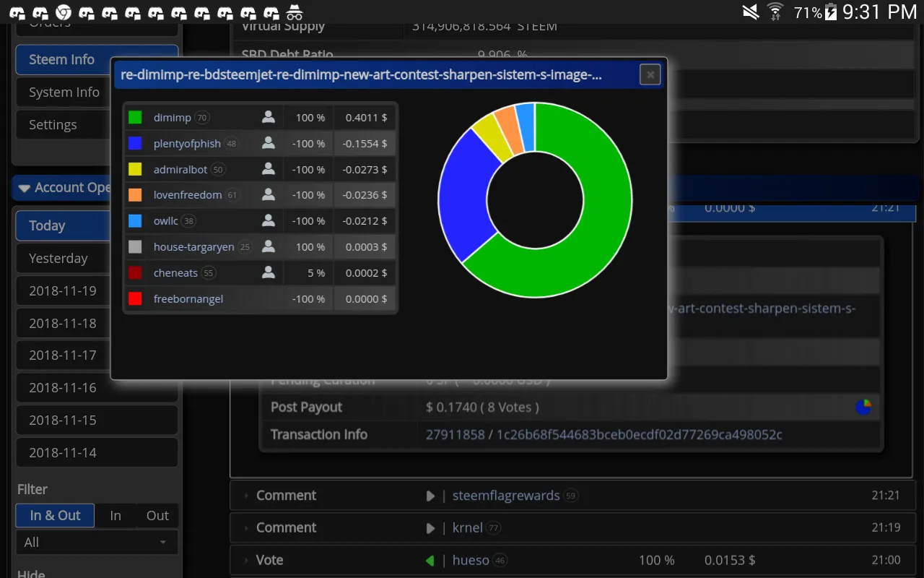The image size is (924, 578).
Task: Click the yellow admiralbot color swatch
Action: click(x=135, y=169)
